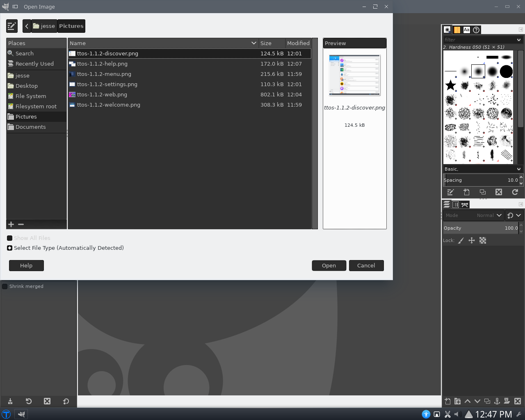
Task: Reset tool options to default values
Action: pyautogui.click(x=66, y=401)
